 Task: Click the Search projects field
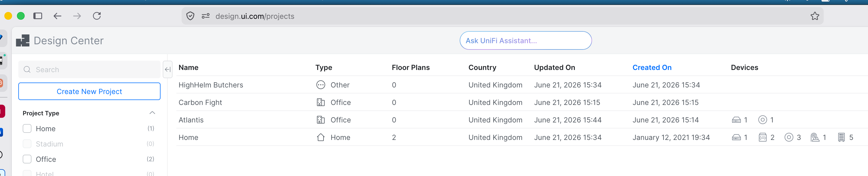pyautogui.click(x=89, y=70)
